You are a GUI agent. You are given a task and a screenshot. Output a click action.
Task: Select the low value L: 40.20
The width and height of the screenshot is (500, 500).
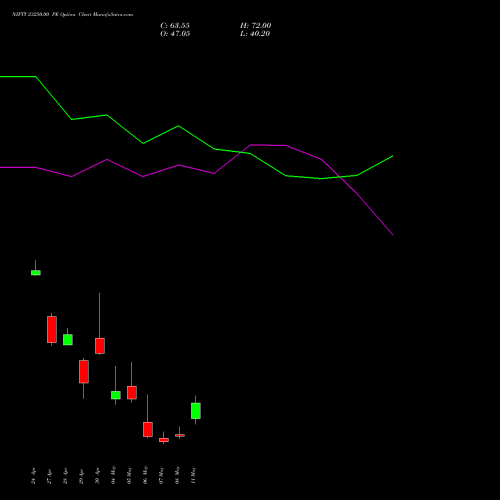(x=255, y=34)
